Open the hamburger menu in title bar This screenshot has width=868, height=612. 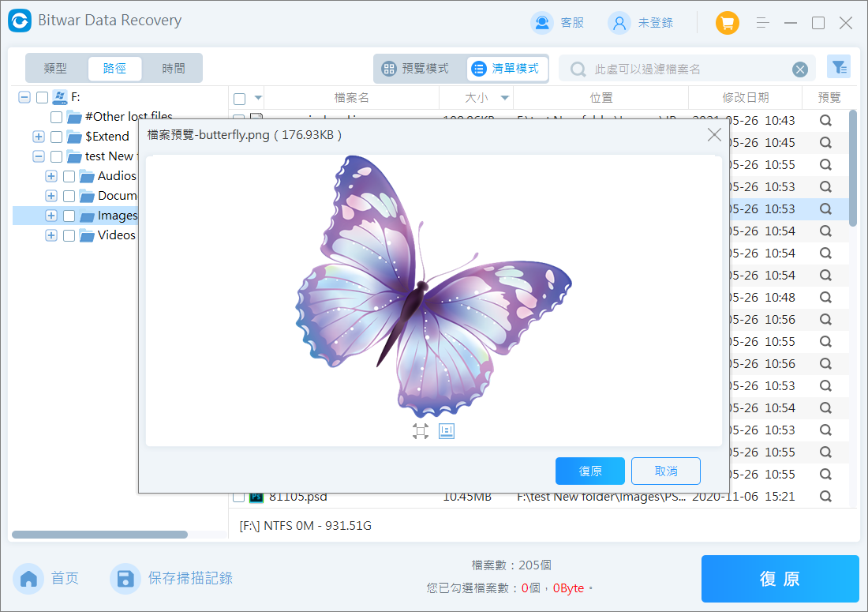click(x=762, y=23)
